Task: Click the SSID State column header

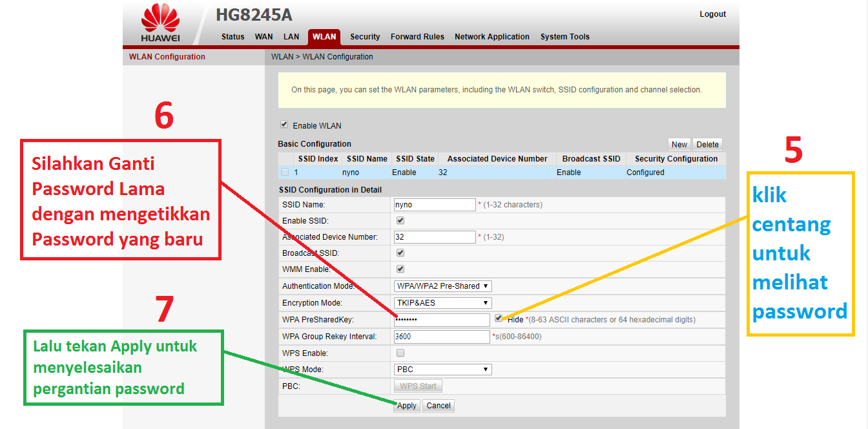Action: click(415, 159)
